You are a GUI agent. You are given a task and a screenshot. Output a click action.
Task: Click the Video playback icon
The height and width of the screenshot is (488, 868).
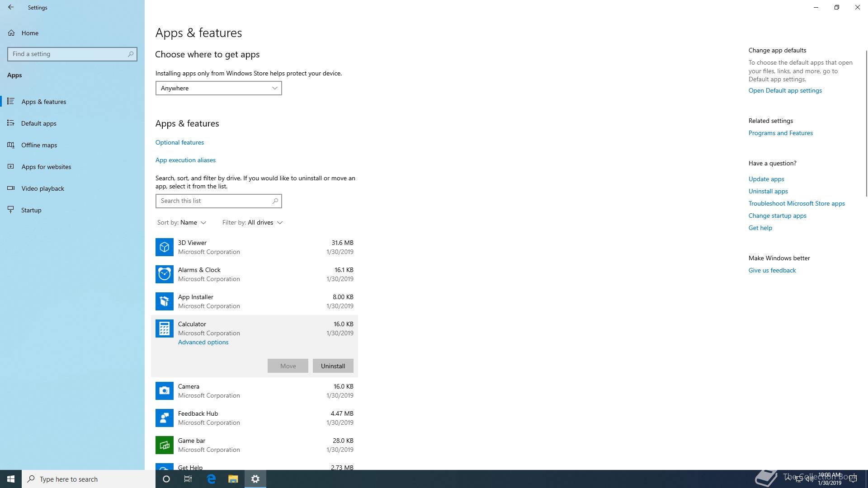(x=11, y=188)
